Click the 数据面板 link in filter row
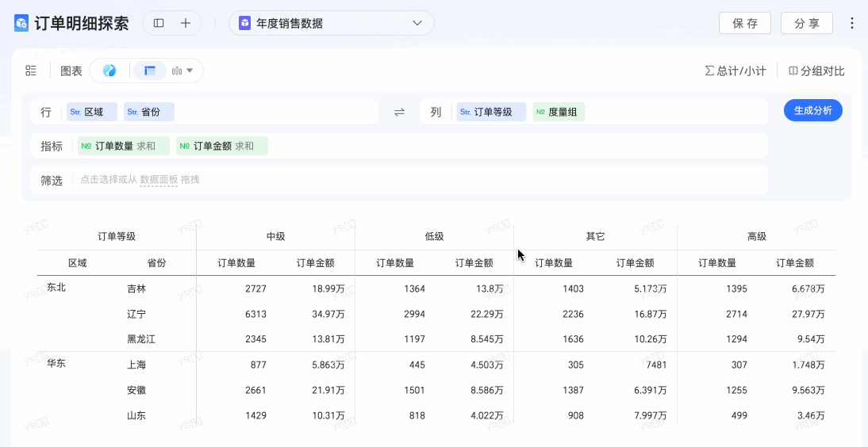Viewport: 868px width, 447px height. click(159, 179)
